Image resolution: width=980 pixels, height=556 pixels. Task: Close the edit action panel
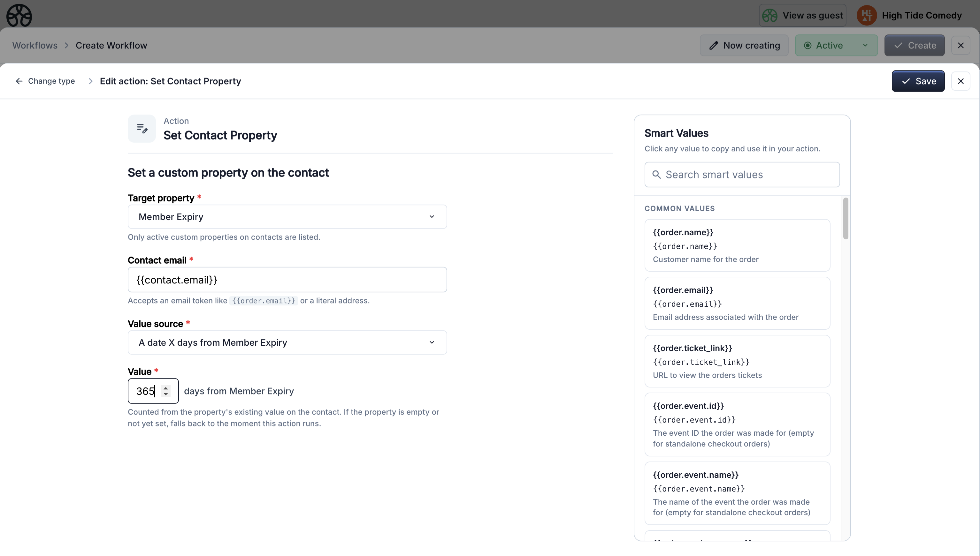961,81
